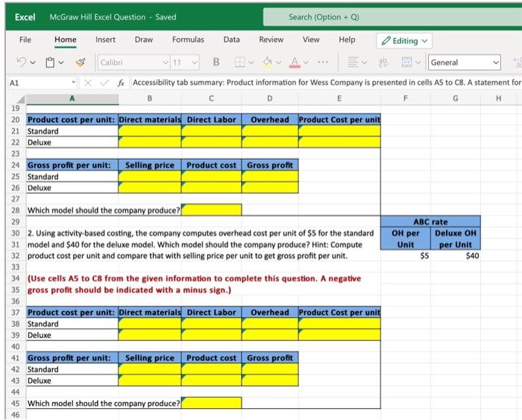Switch to the Draw tab
Screen dimensions: 522x420
[144, 40]
